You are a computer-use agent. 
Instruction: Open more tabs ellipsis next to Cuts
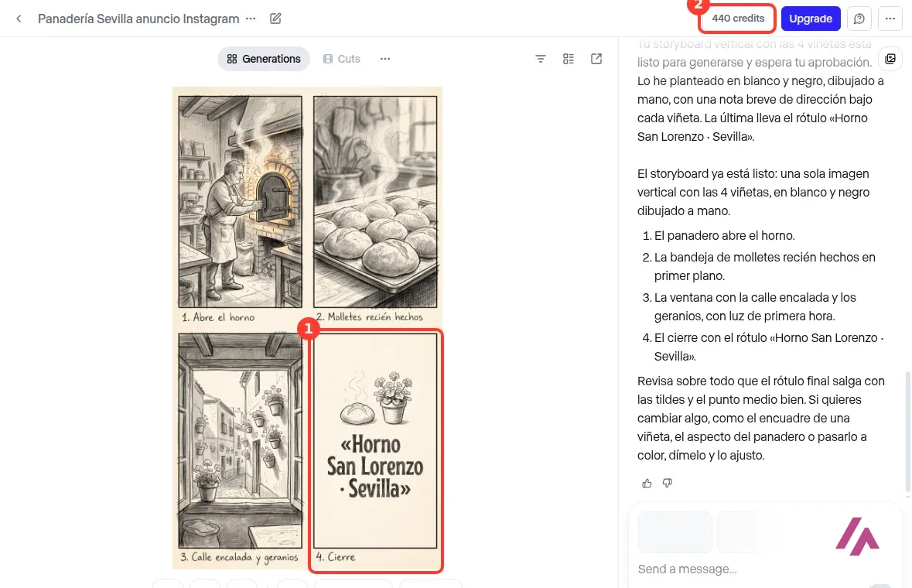tap(385, 59)
